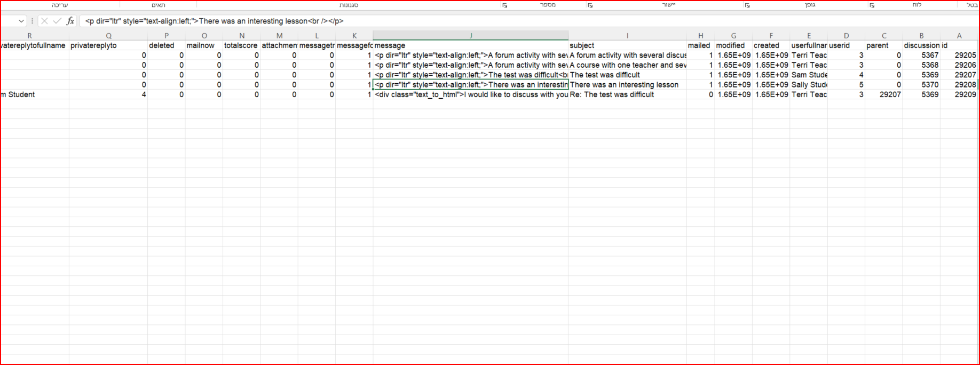
Task: Select the 'message' header cell
Action: click(471, 45)
